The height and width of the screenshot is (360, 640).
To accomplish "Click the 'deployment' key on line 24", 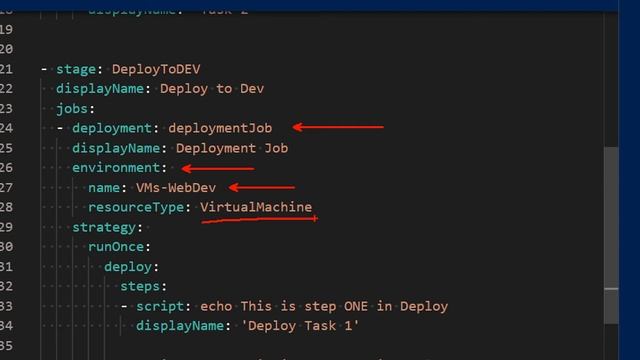I will (x=112, y=128).
